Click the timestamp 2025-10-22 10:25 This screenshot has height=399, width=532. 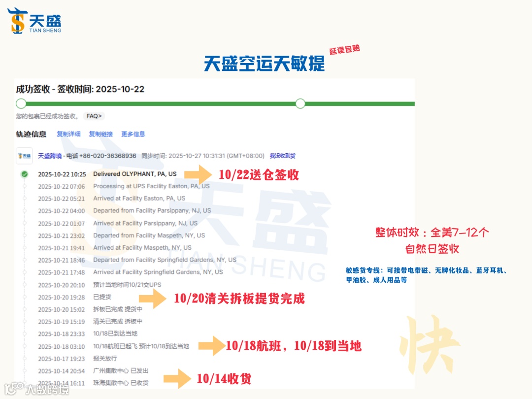(62, 174)
